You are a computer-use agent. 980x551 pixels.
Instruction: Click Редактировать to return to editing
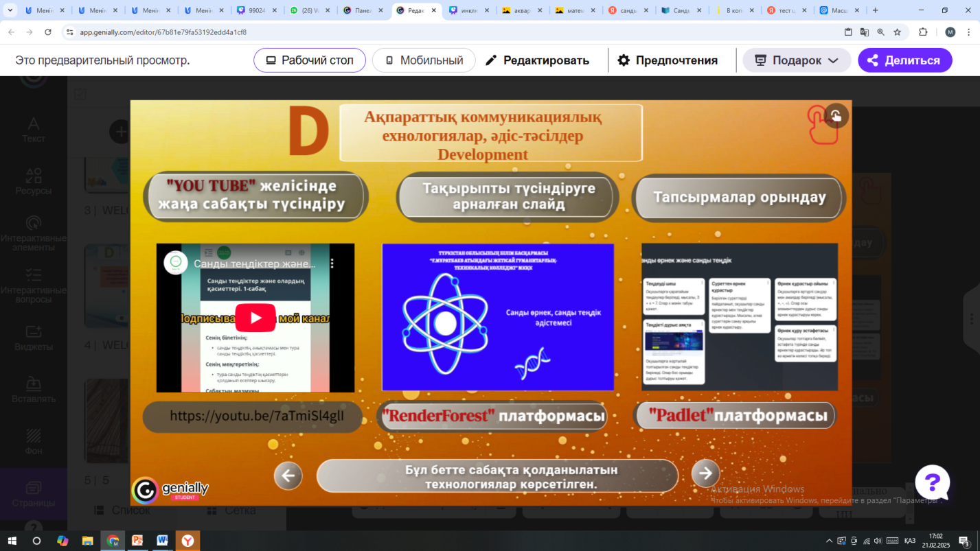(x=537, y=60)
